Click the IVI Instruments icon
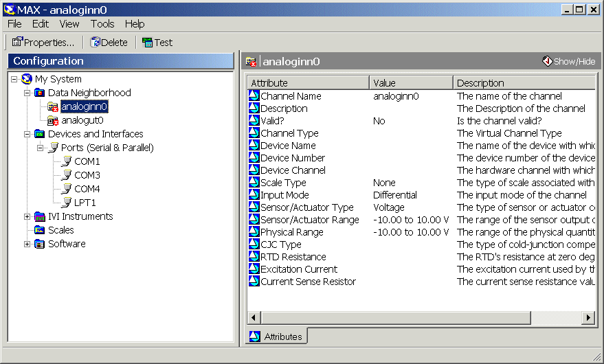Image resolution: width=604 pixels, height=364 pixels. [x=40, y=217]
